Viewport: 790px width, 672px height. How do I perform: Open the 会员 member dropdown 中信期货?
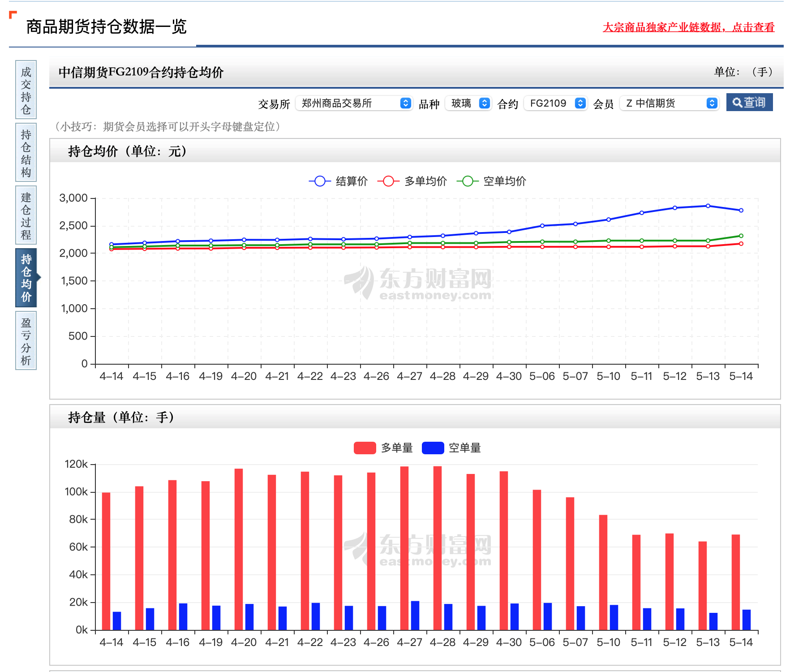pos(670,103)
